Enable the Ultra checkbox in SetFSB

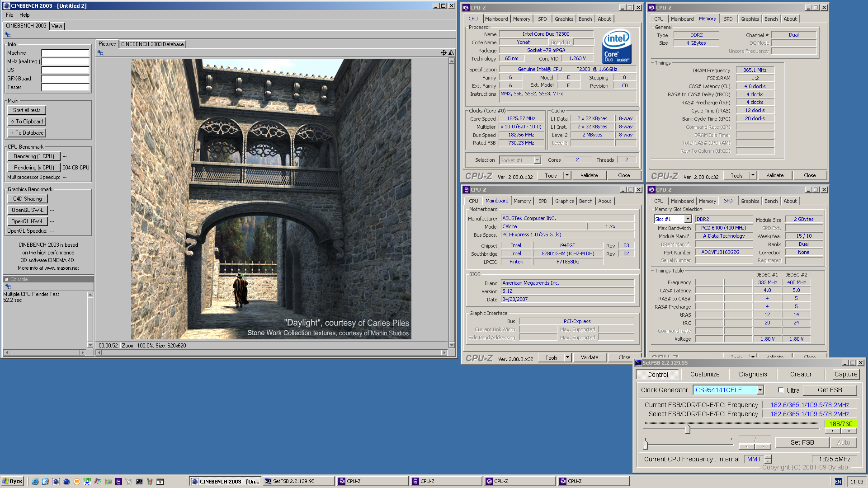point(781,390)
